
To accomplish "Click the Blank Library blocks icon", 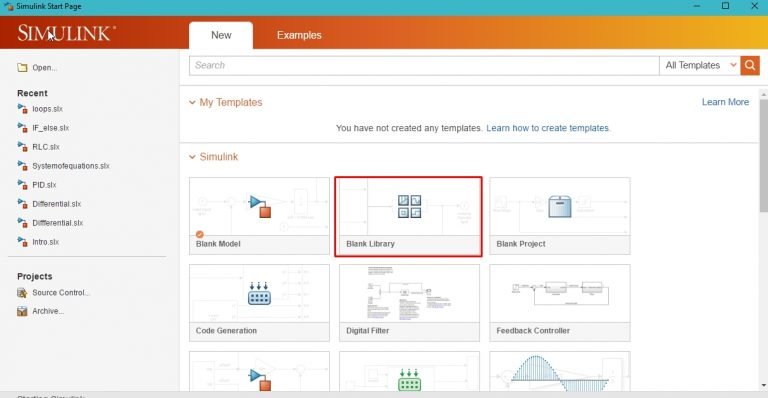I will [409, 206].
